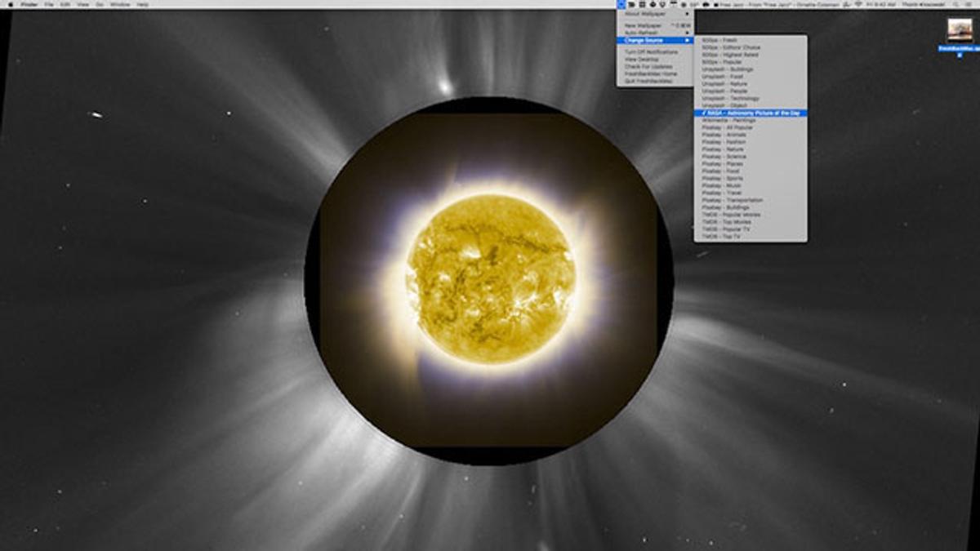The height and width of the screenshot is (551, 980).
Task: Pick TMDB - Top Movies source
Action: [725, 222]
